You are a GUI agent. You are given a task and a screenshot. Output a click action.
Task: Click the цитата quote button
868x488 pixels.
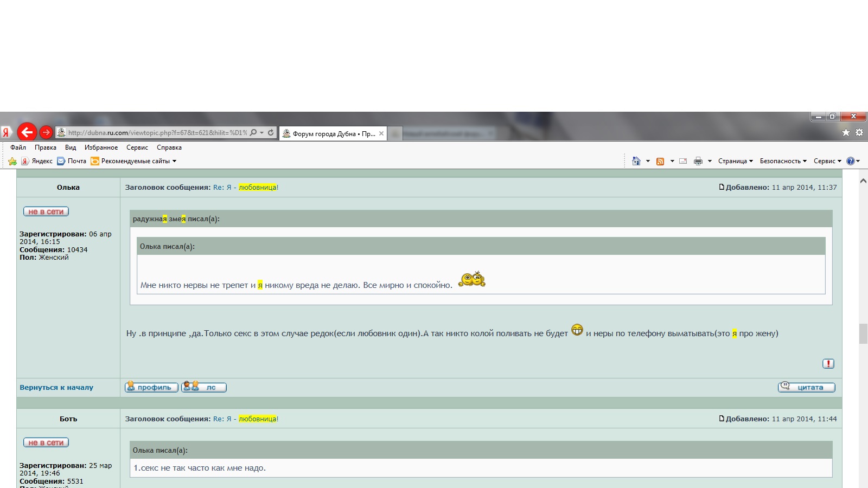pos(806,387)
